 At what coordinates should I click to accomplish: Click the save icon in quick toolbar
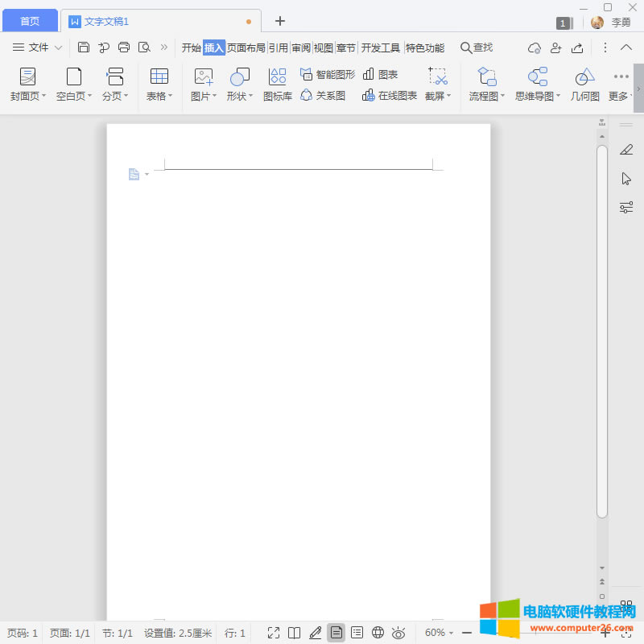click(x=84, y=47)
